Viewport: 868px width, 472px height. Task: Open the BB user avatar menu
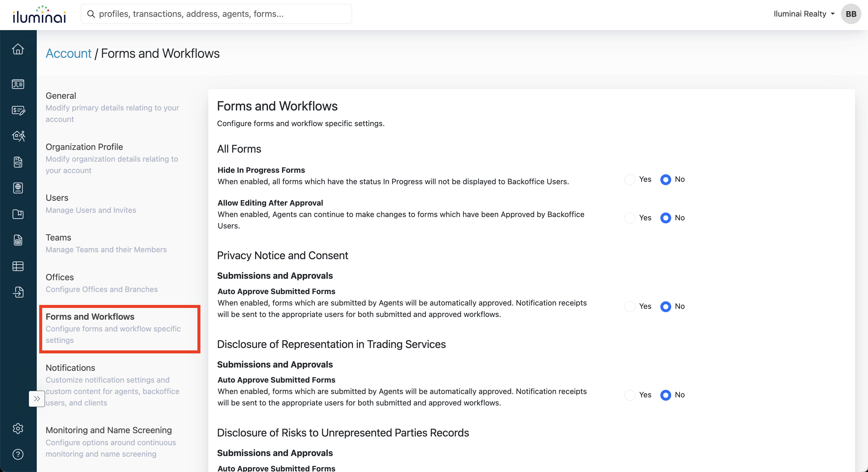(851, 14)
